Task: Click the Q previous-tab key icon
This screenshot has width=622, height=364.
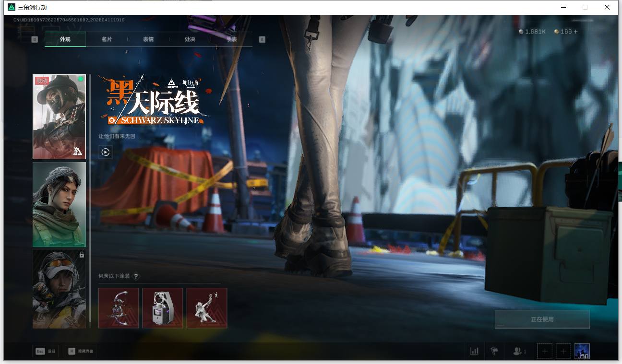Action: [35, 39]
